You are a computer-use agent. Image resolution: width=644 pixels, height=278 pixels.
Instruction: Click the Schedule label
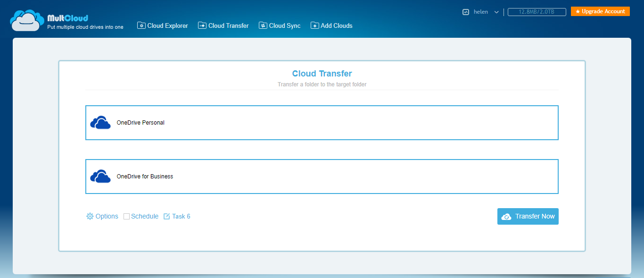click(145, 216)
